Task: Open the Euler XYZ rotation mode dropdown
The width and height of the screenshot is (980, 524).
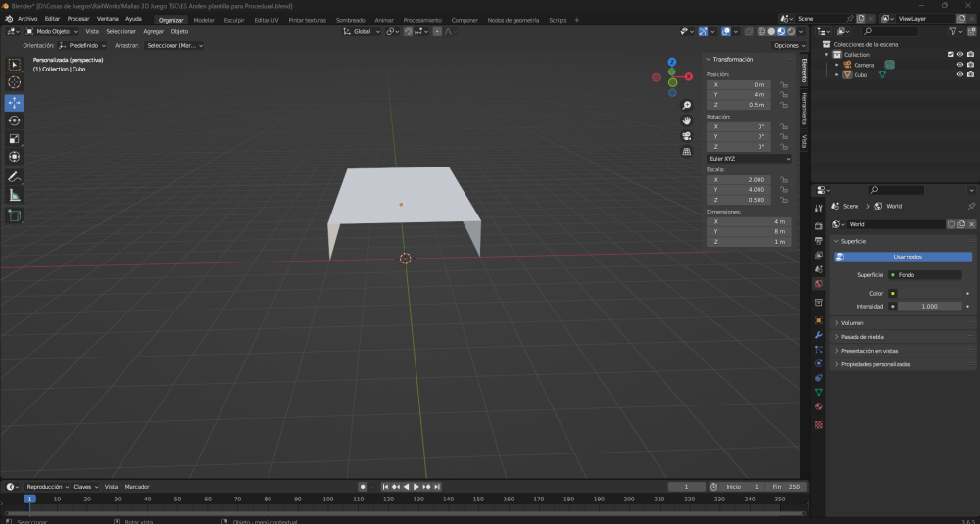Action: [x=749, y=158]
